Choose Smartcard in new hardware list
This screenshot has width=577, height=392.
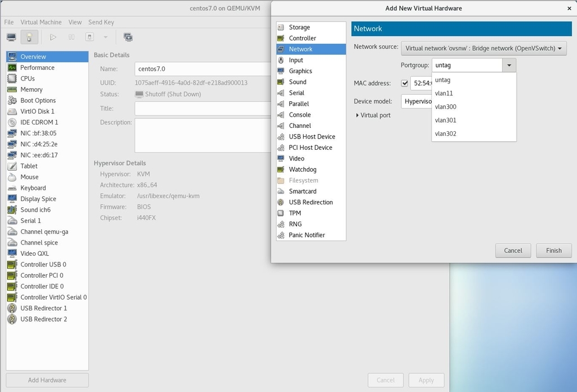(x=311, y=191)
